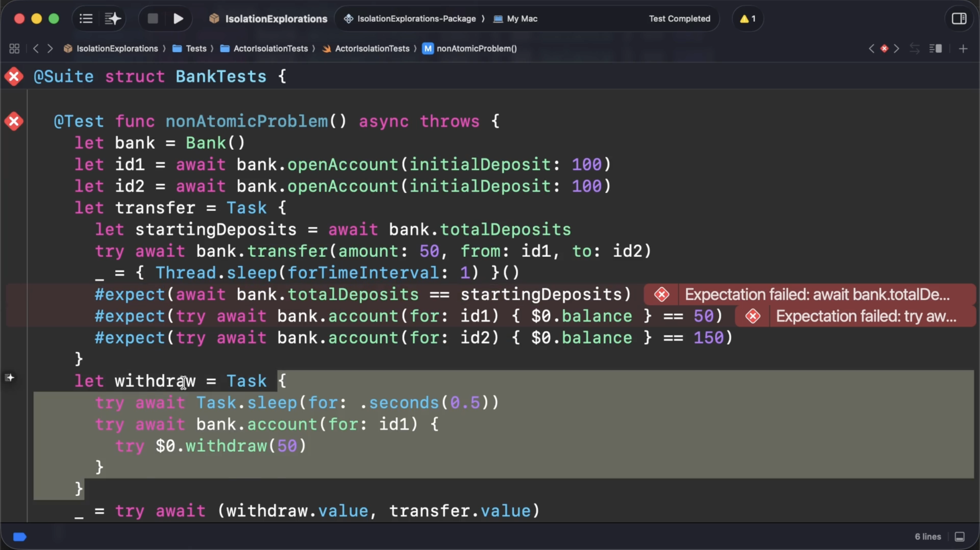Open the coding assistant sparkle toolbar icon

[113, 19]
